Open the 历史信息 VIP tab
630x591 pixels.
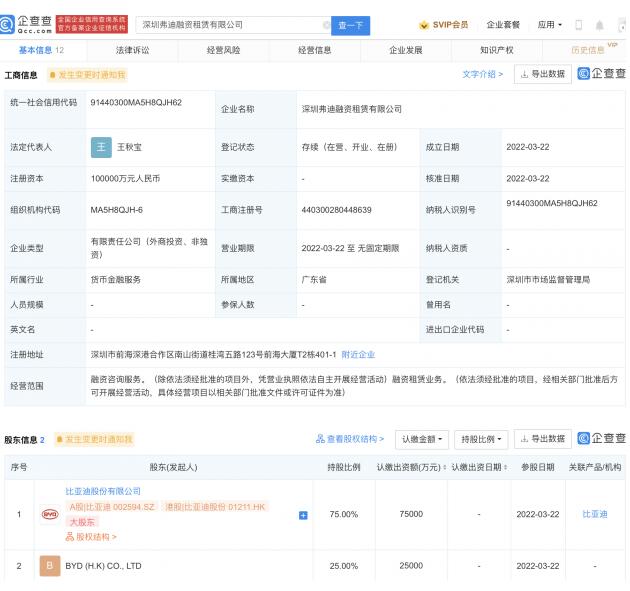click(588, 50)
